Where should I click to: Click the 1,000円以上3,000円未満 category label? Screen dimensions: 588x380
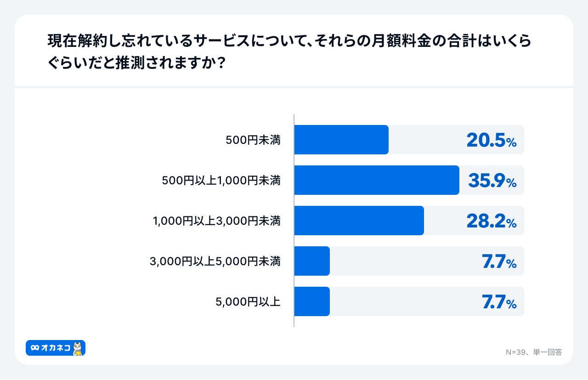point(217,221)
